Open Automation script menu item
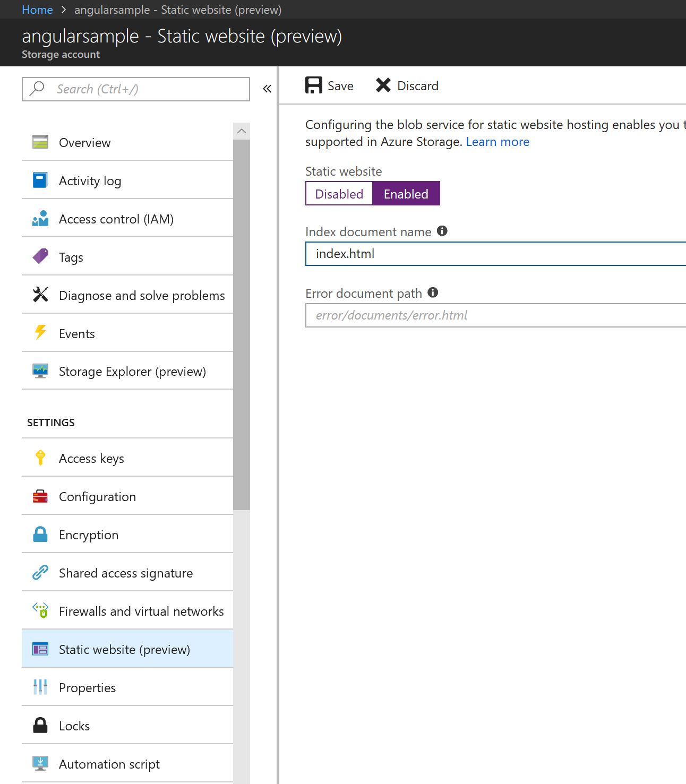 pyautogui.click(x=127, y=764)
